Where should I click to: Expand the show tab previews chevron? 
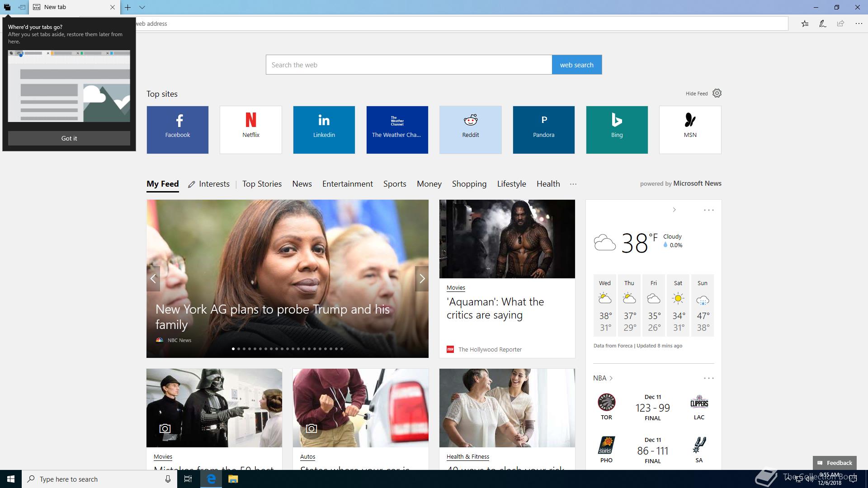click(142, 7)
